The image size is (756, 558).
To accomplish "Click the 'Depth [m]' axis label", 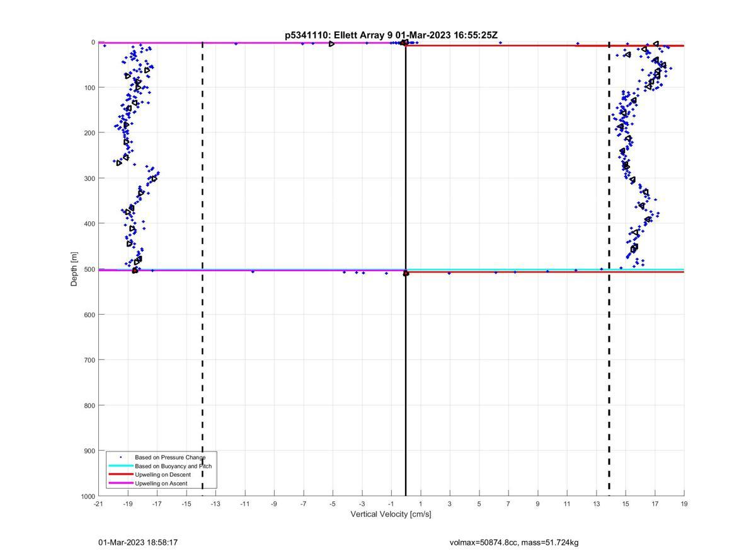I will (x=74, y=269).
